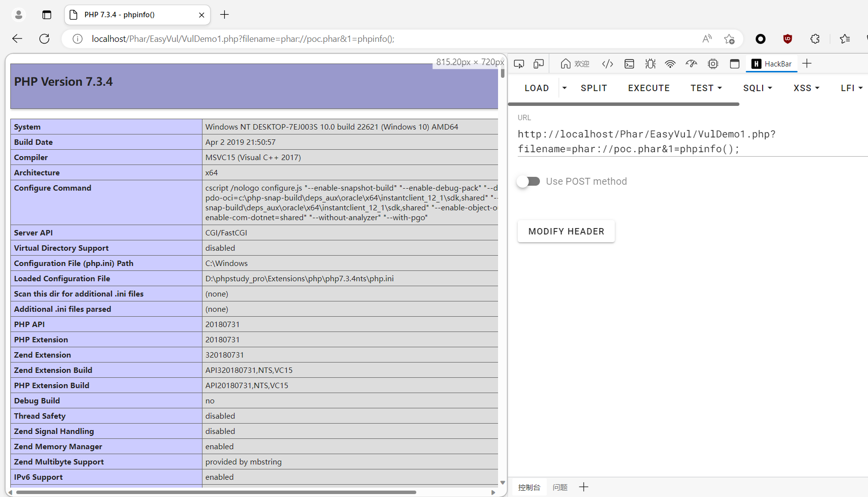This screenshot has height=497, width=868.
Task: Activate the DevTools inspect element tool
Action: 519,64
